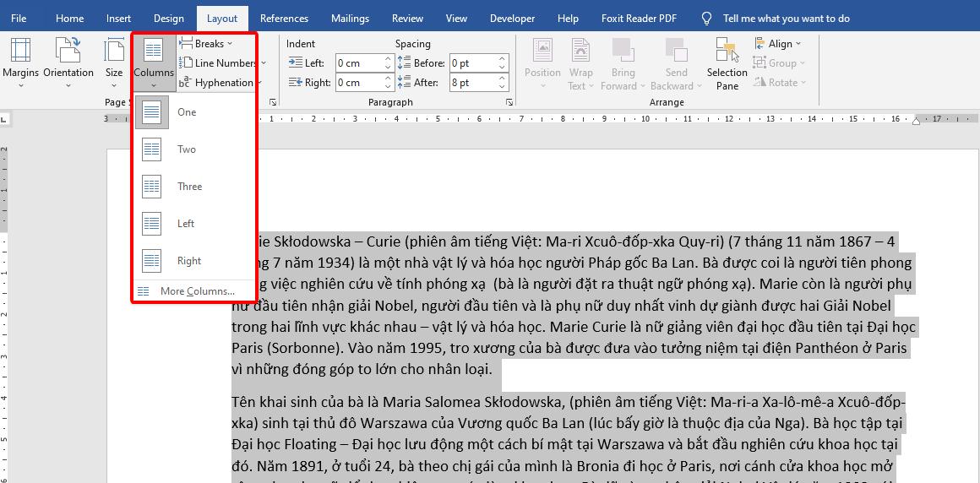Open the Rotate dropdown
This screenshot has height=483, width=980.
coord(780,83)
